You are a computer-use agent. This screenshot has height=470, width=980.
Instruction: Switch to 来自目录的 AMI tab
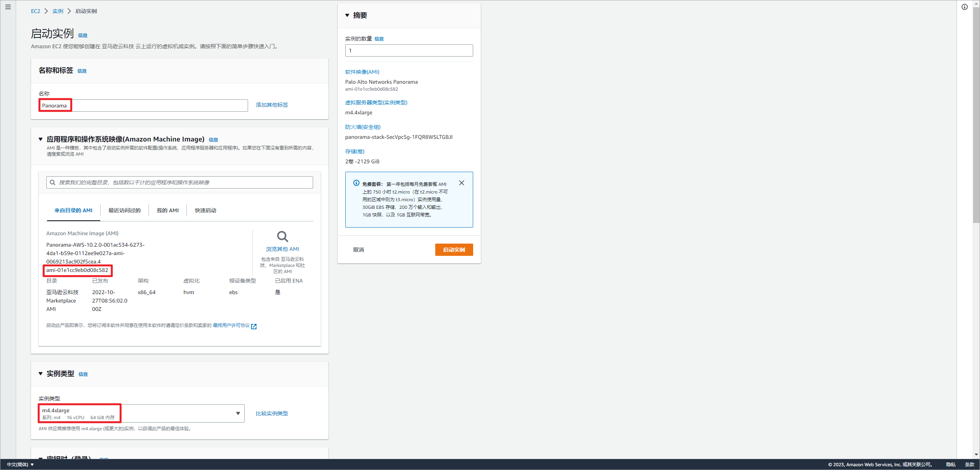(x=73, y=210)
